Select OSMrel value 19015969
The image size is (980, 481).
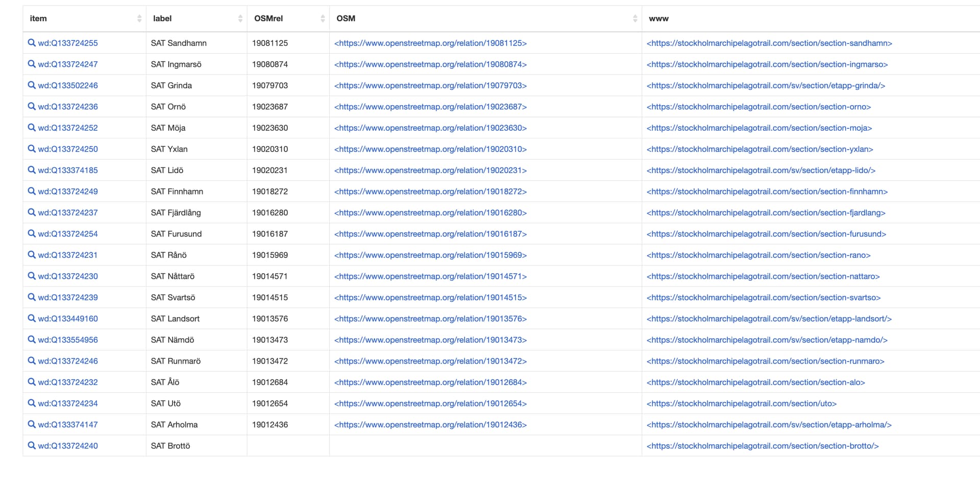point(270,255)
